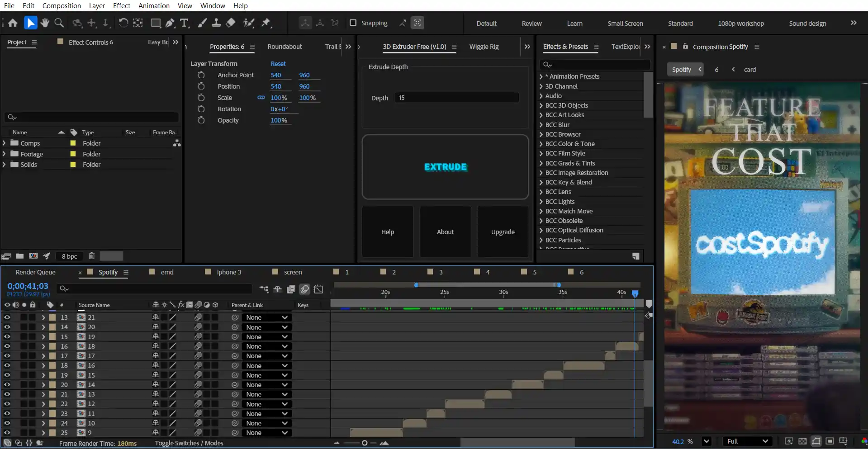868x449 pixels.
Task: Click the Extrude Depth input field
Action: [x=456, y=98]
